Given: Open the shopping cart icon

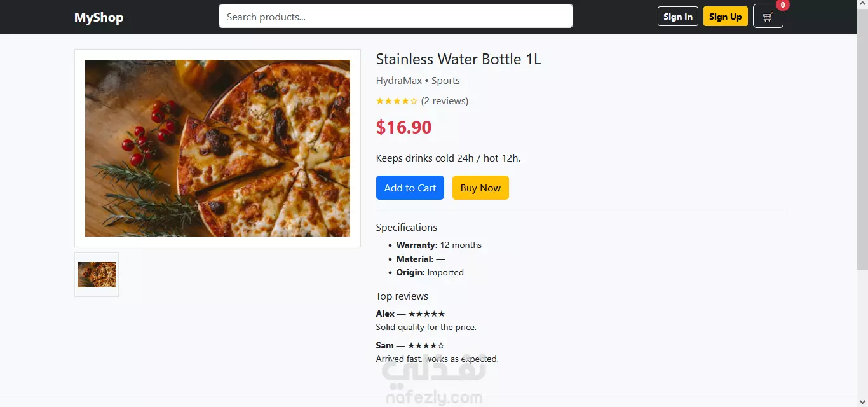Looking at the screenshot, I should pyautogui.click(x=768, y=17).
